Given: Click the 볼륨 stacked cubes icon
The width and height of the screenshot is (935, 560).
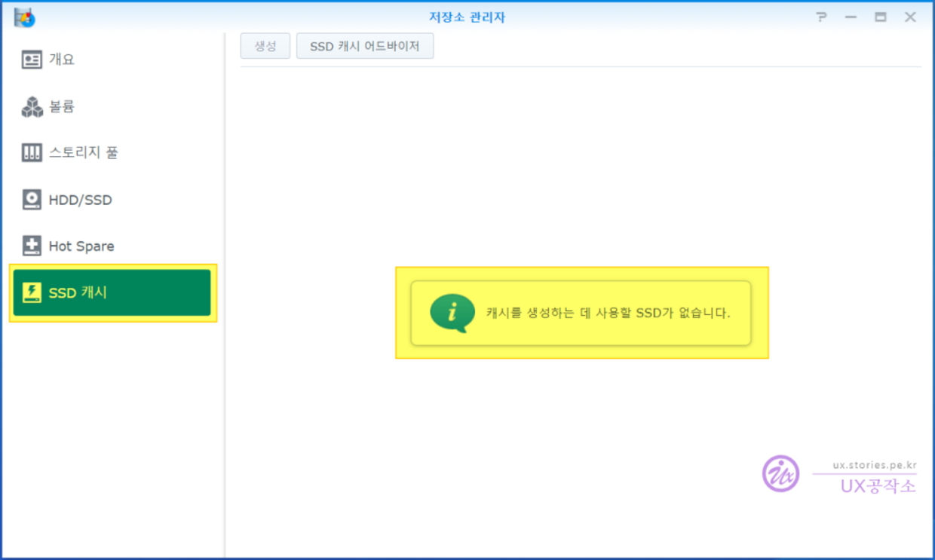Looking at the screenshot, I should (32, 107).
